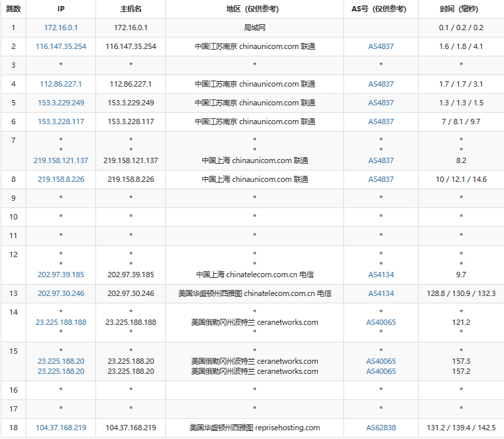Click hop number 18 cell
This screenshot has height=439, width=504.
point(13,428)
